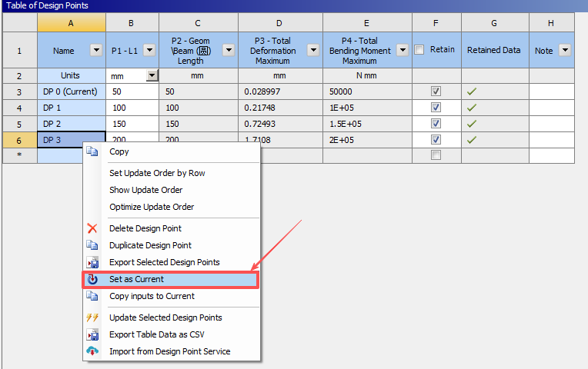The width and height of the screenshot is (588, 369).
Task: Click the 50000 bending moment cell
Action: (367, 91)
